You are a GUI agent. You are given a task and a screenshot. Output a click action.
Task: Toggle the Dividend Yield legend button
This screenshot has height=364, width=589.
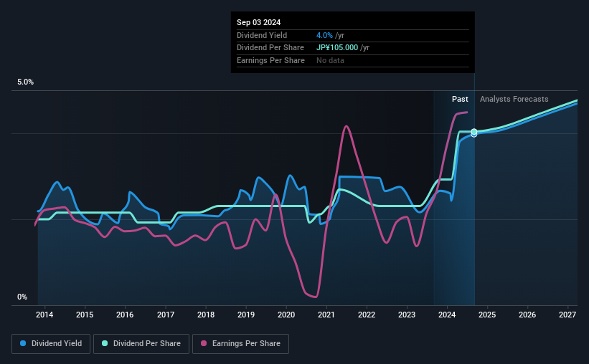51,344
